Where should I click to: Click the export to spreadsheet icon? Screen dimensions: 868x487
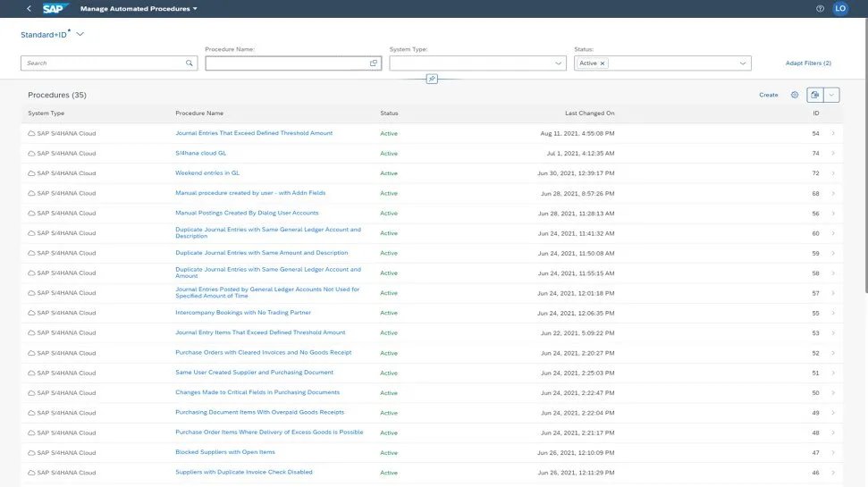pyautogui.click(x=814, y=95)
